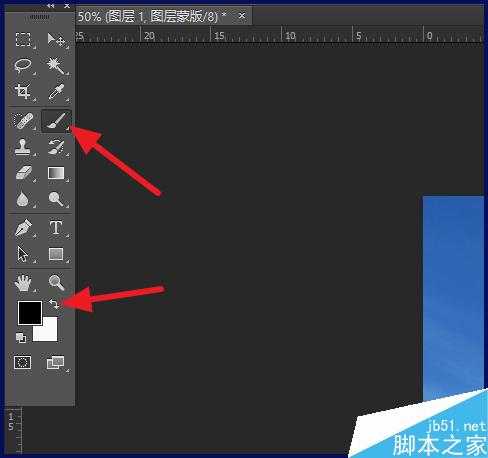Image resolution: width=488 pixels, height=458 pixels.
Task: Collapse the toolbar with double-arrow icon
Action: coord(50,6)
